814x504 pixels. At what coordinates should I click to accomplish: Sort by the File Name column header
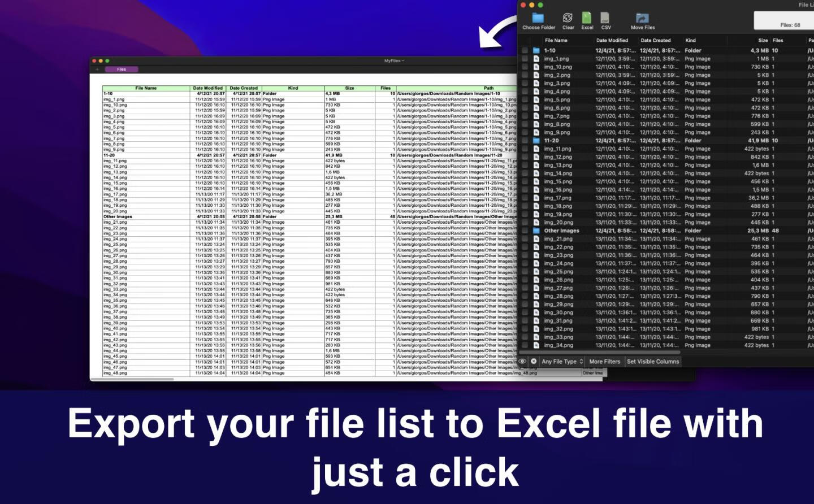(x=556, y=41)
